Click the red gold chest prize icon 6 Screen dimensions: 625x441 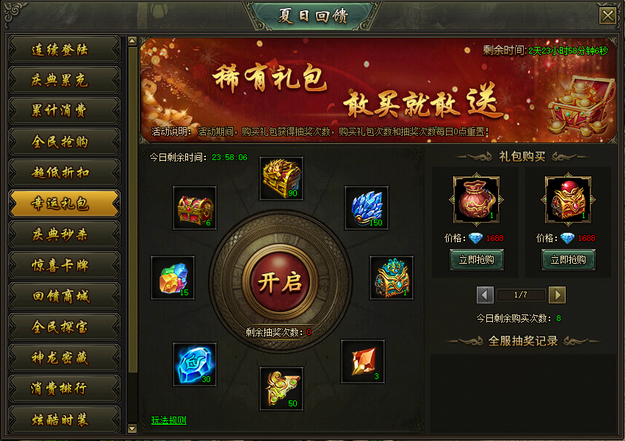tap(195, 208)
